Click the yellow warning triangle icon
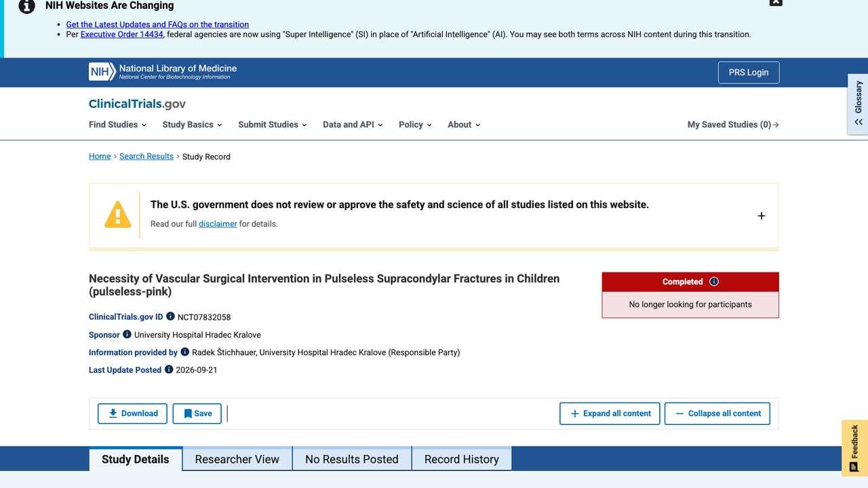 click(x=117, y=214)
